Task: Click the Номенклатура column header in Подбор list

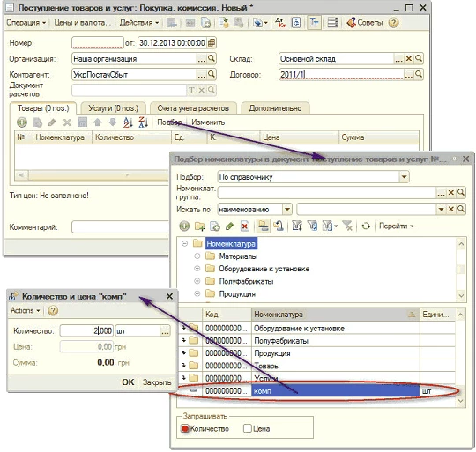Action: point(336,315)
